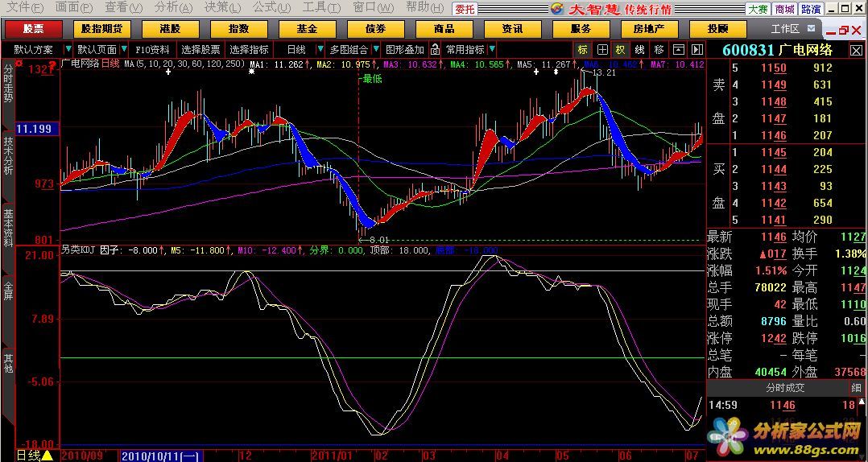Image resolution: width=868 pixels, height=462 pixels.
Task: Select the 债券 market button
Action: 375,29
